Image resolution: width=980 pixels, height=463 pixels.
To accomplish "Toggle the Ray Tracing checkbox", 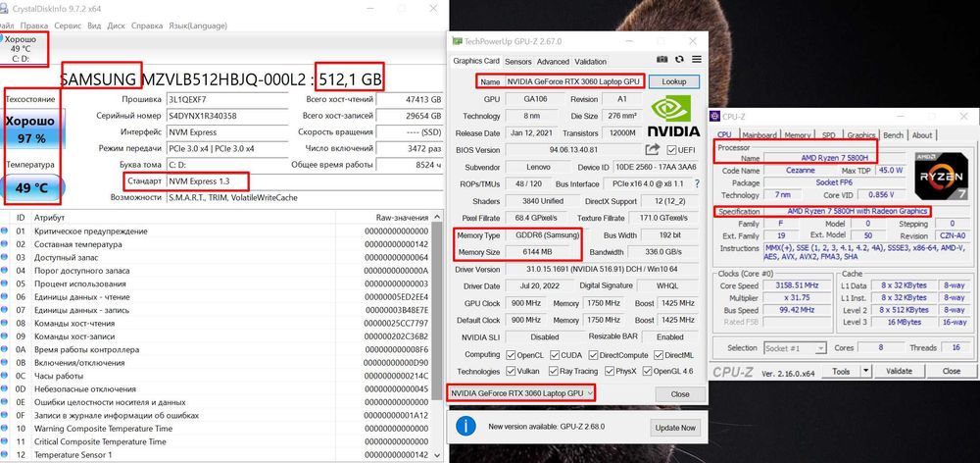I will point(553,371).
